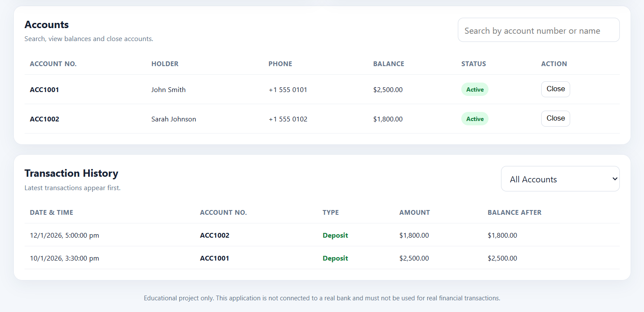Image resolution: width=644 pixels, height=312 pixels.
Task: Click the BALANCE column header
Action: [x=389, y=64]
